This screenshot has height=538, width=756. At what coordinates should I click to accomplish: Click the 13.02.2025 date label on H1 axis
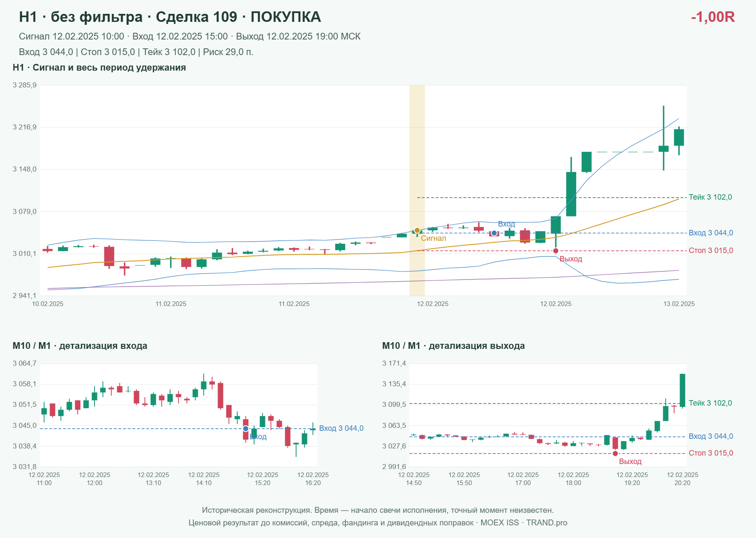679,304
